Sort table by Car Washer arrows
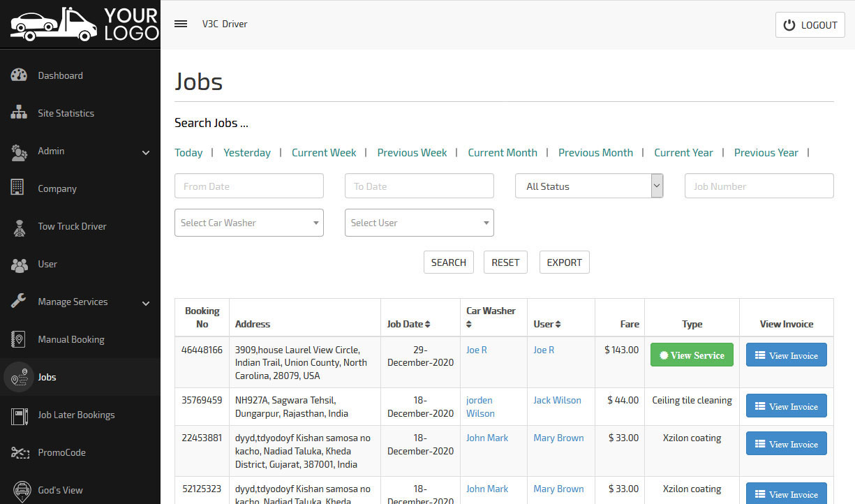855x504 pixels. [x=469, y=324]
